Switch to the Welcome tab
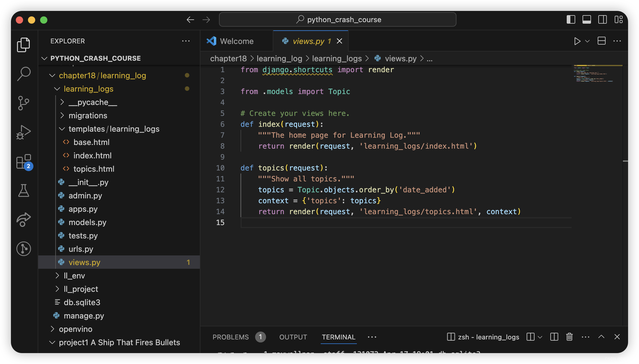This screenshot has width=639, height=364. (236, 41)
